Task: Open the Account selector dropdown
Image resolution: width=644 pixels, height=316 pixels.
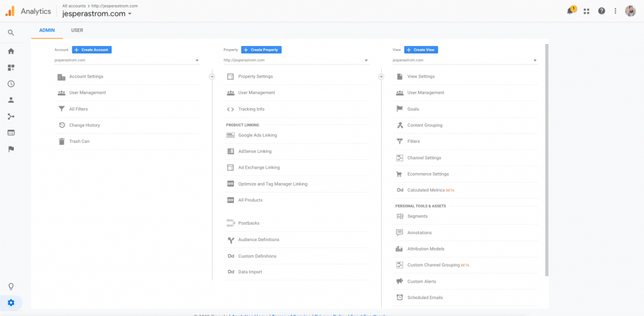Action: [x=127, y=60]
